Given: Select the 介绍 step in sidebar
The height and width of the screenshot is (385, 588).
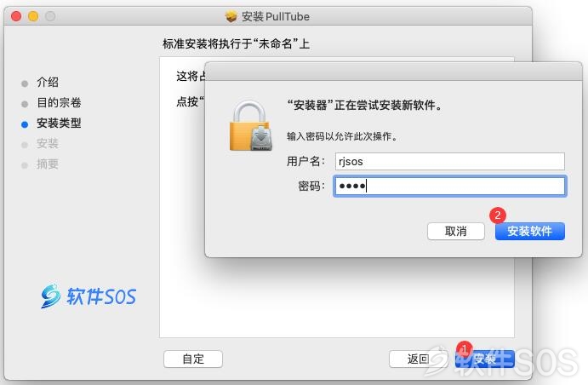Looking at the screenshot, I should pyautogui.click(x=48, y=82).
